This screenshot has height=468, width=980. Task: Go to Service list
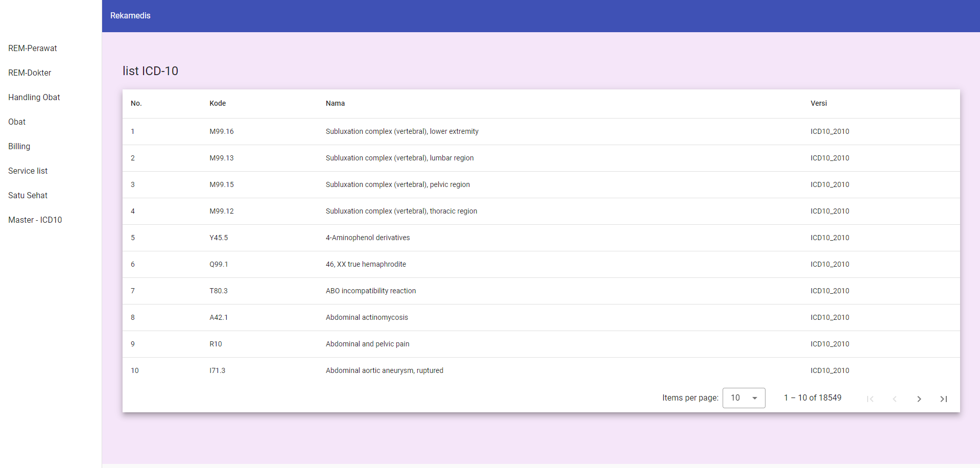(x=28, y=171)
